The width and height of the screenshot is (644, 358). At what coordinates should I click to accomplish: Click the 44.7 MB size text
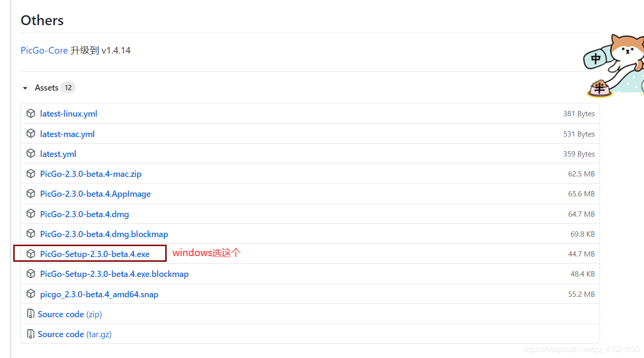581,254
